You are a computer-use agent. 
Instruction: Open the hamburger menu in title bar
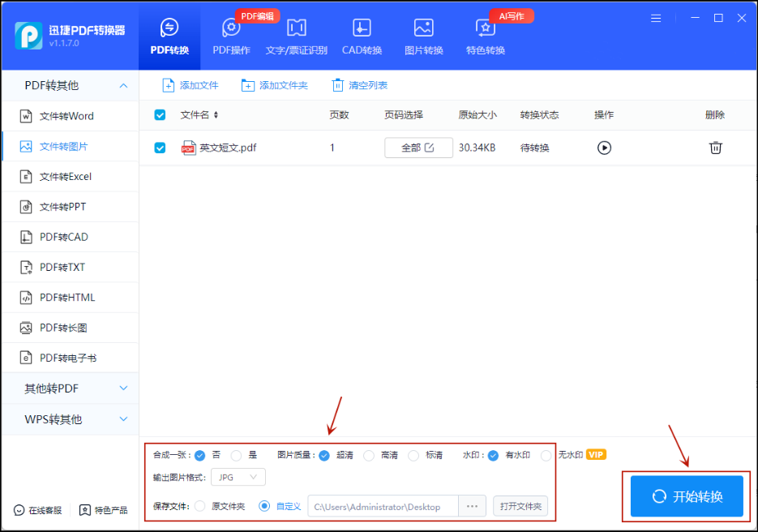point(656,19)
